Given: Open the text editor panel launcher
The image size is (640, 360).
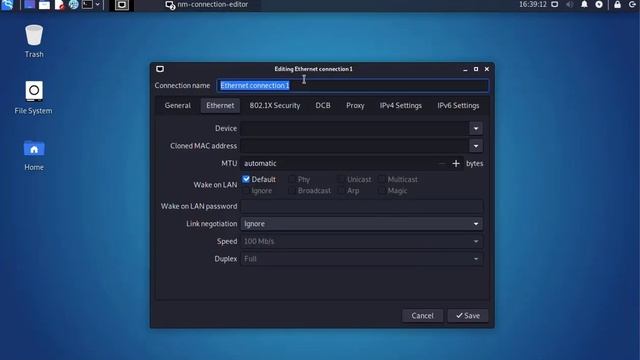Looking at the screenshot, I should coord(59,4).
